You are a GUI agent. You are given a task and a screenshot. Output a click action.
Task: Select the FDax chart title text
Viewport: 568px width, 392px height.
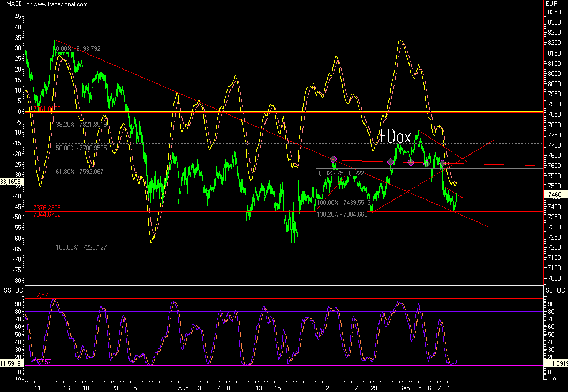tap(395, 137)
